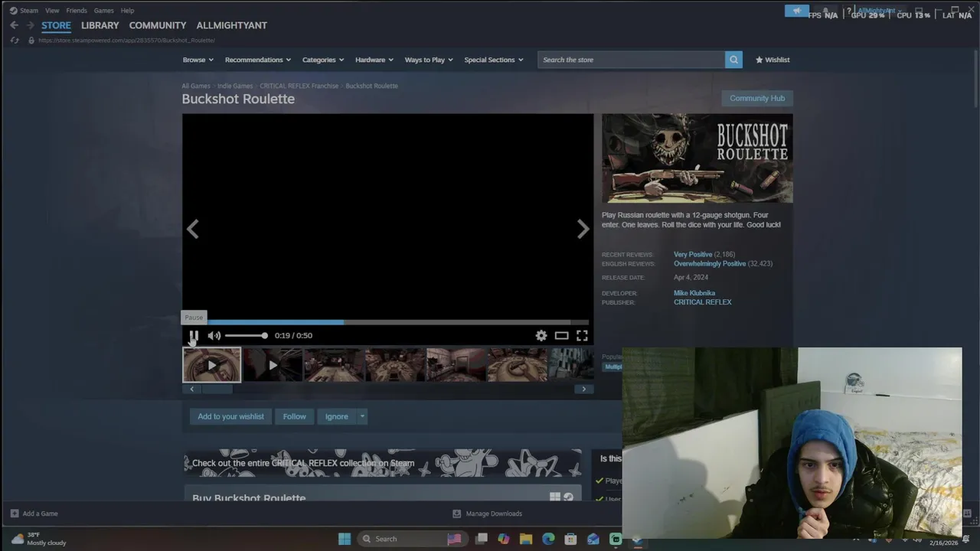Add Buckshot Roulette to your wishlist
Screen dimensions: 980x551
click(230, 416)
